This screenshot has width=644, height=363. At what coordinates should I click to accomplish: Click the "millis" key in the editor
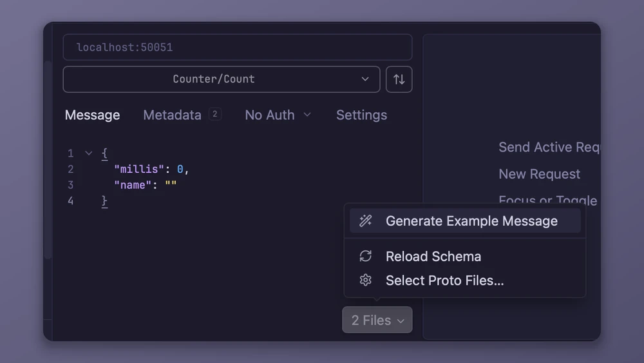[139, 169]
